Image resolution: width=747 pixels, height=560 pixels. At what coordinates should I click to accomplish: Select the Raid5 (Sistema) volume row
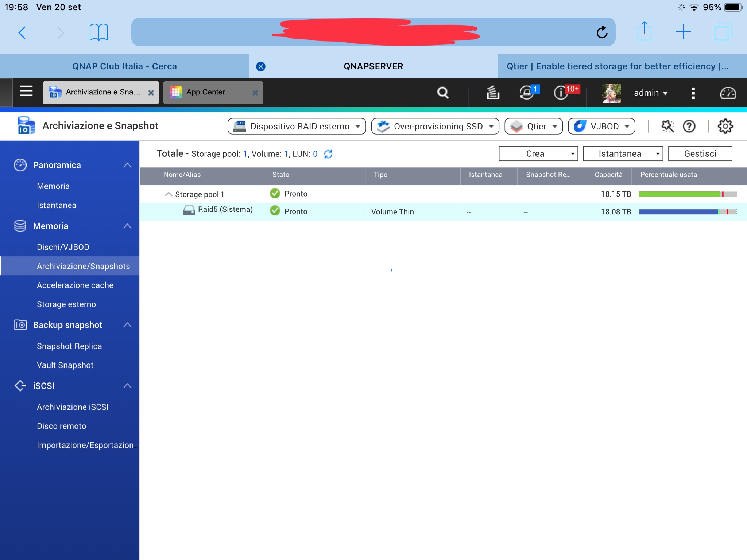pyautogui.click(x=225, y=210)
